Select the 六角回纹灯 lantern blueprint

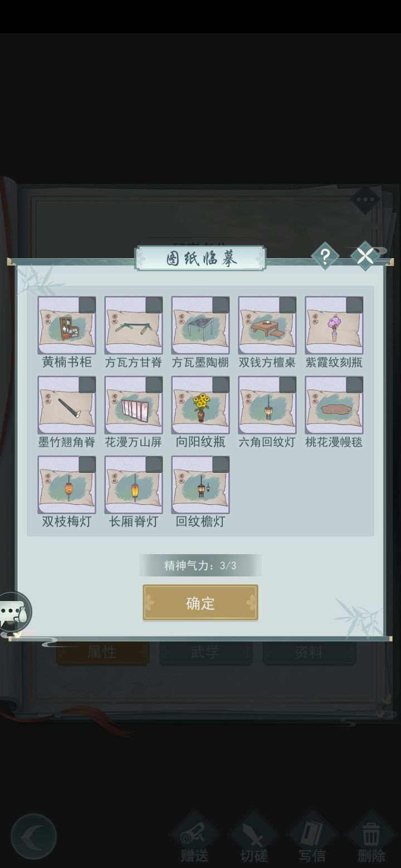tap(267, 405)
